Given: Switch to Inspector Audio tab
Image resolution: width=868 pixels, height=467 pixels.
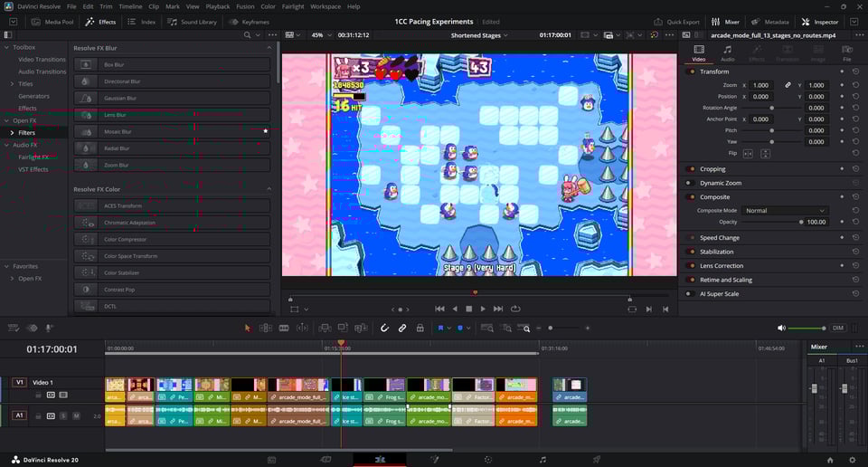Looking at the screenshot, I should point(727,53).
